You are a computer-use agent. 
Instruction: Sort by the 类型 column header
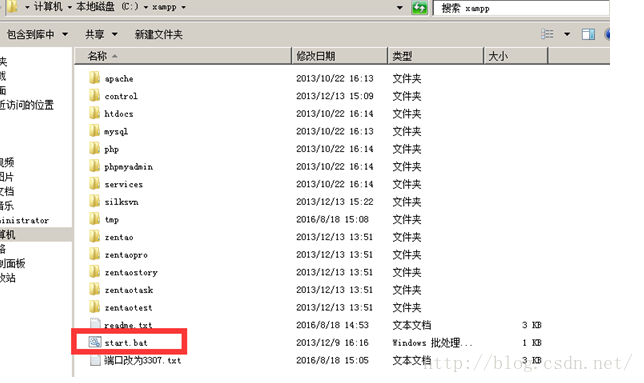click(435, 56)
